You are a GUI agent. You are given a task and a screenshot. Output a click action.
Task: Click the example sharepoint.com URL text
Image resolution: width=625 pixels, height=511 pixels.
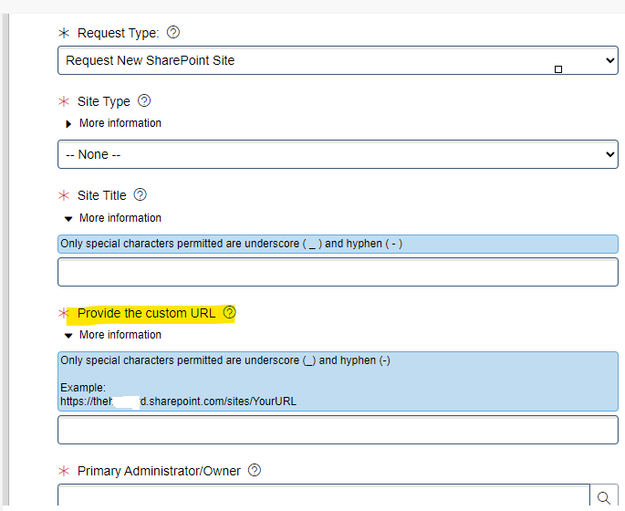pyautogui.click(x=178, y=401)
